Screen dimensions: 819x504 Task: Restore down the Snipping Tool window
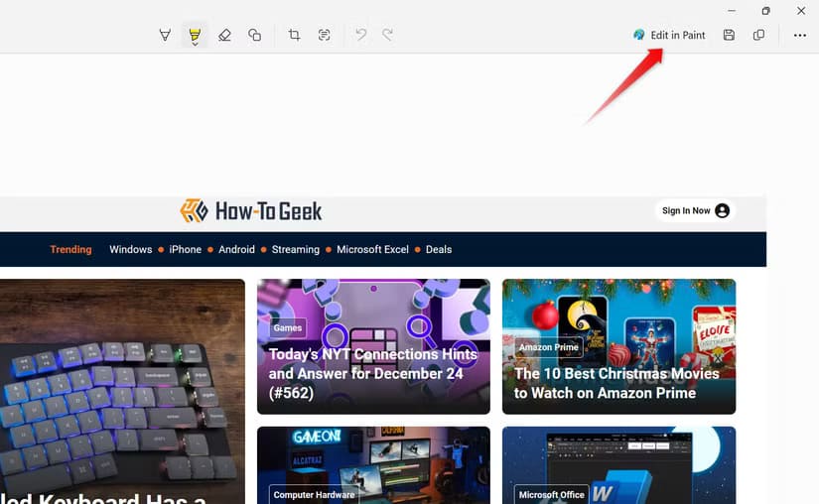tap(765, 11)
